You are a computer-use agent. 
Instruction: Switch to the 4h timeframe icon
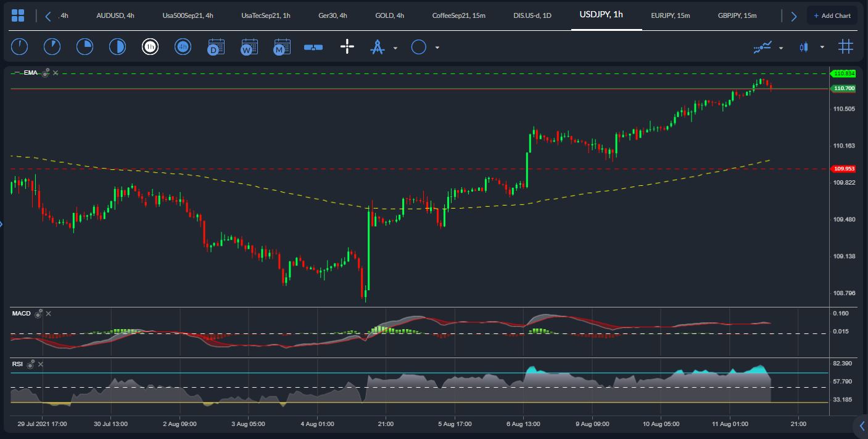coord(183,46)
